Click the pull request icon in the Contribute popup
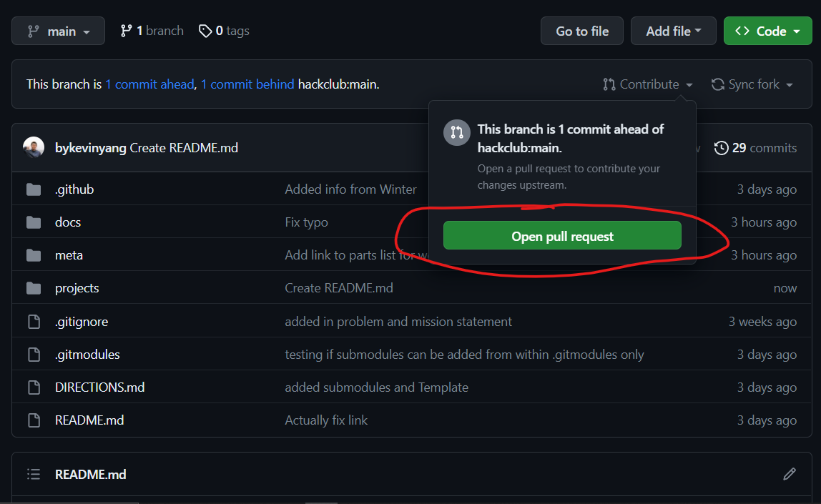This screenshot has height=504, width=821. click(x=457, y=132)
